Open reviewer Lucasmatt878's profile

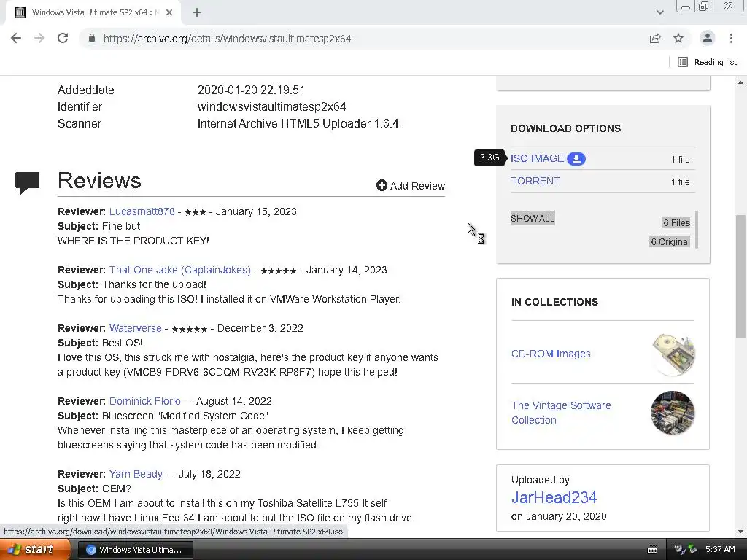point(142,211)
